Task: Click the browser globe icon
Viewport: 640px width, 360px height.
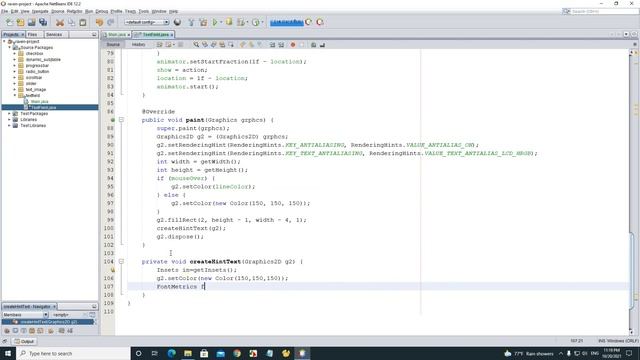Action: click(x=177, y=22)
